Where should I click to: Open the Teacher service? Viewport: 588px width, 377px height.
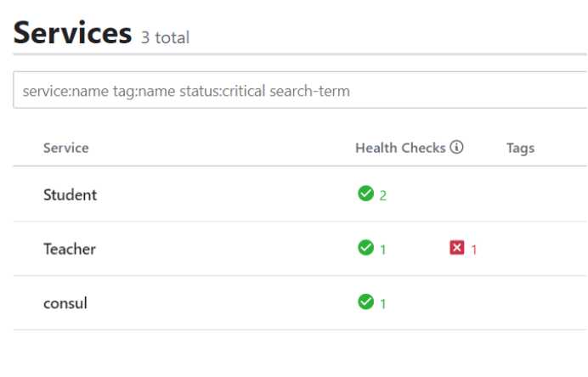[70, 249]
